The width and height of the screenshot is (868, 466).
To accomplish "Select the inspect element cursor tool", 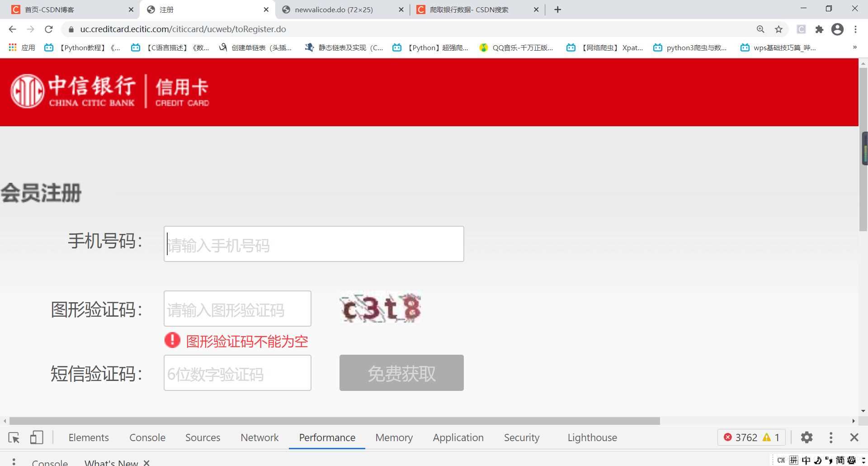I will tap(14, 437).
